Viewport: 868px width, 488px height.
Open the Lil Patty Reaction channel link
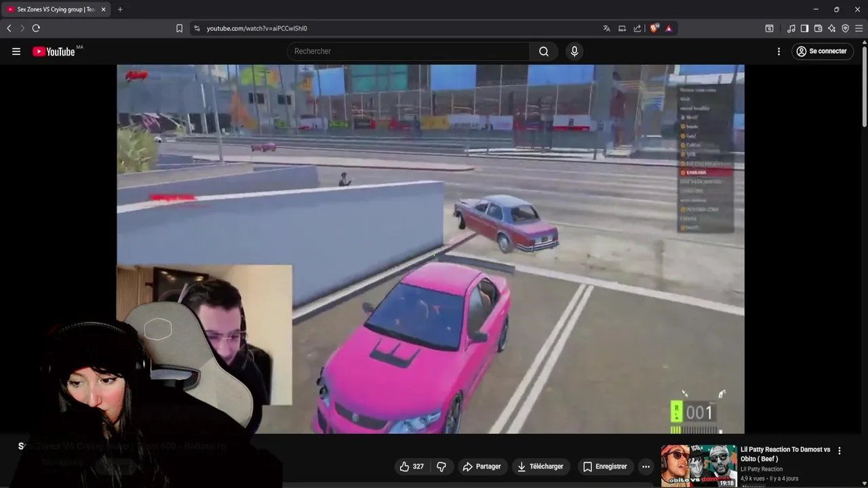[x=762, y=469]
